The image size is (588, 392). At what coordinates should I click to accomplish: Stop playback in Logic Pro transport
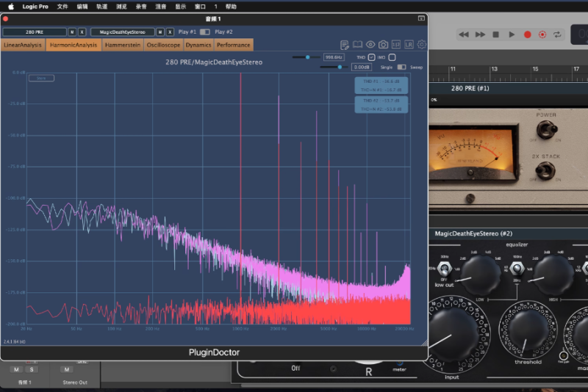tap(495, 35)
